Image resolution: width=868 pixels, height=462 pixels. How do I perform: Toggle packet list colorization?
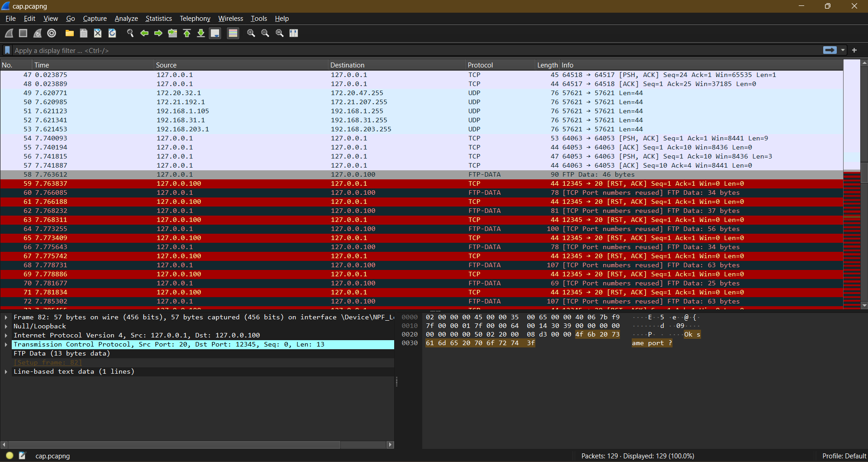233,33
